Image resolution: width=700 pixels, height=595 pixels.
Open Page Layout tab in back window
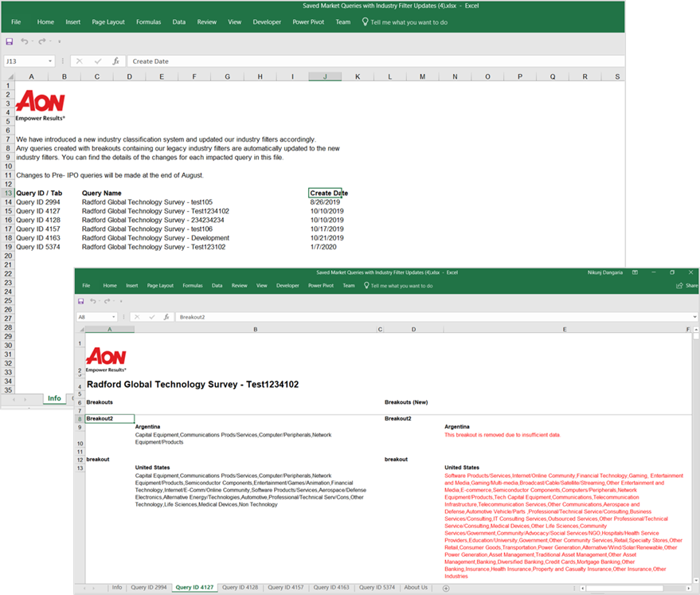108,22
